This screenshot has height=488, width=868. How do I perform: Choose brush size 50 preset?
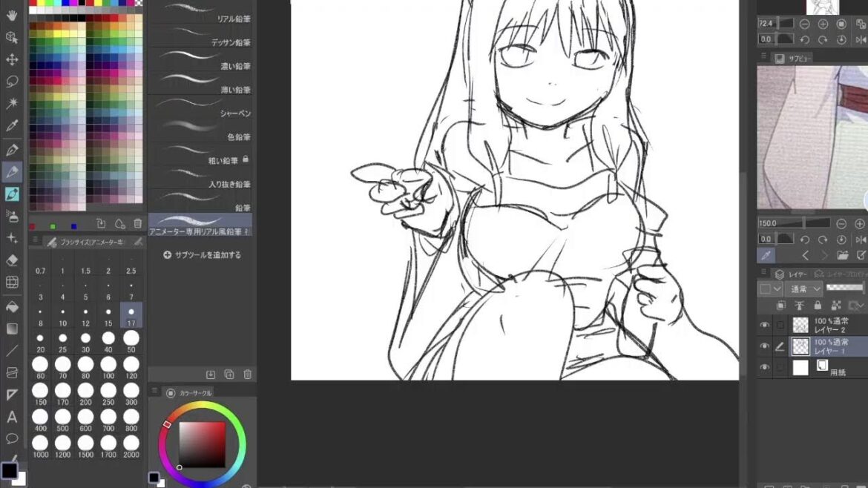[131, 339]
